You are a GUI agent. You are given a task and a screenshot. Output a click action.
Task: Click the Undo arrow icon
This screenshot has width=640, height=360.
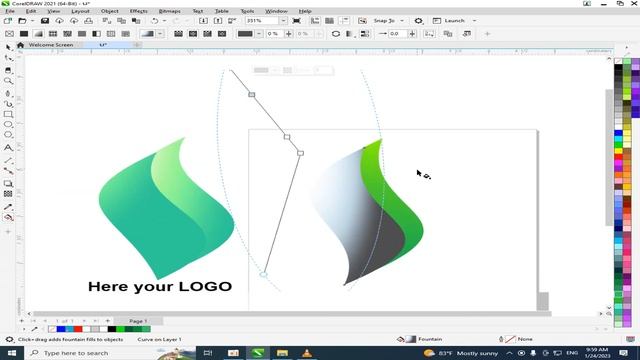click(155, 20)
